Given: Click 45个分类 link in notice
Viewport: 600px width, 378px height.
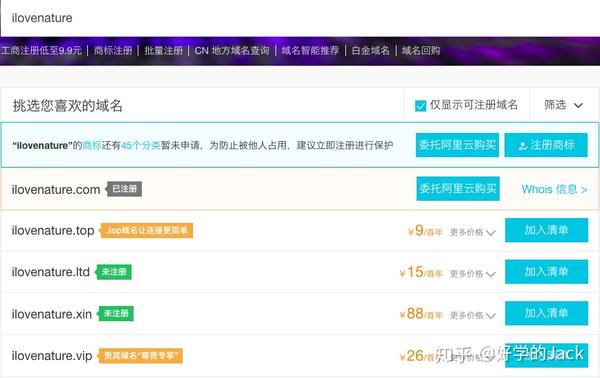Looking at the screenshot, I should point(141,145).
